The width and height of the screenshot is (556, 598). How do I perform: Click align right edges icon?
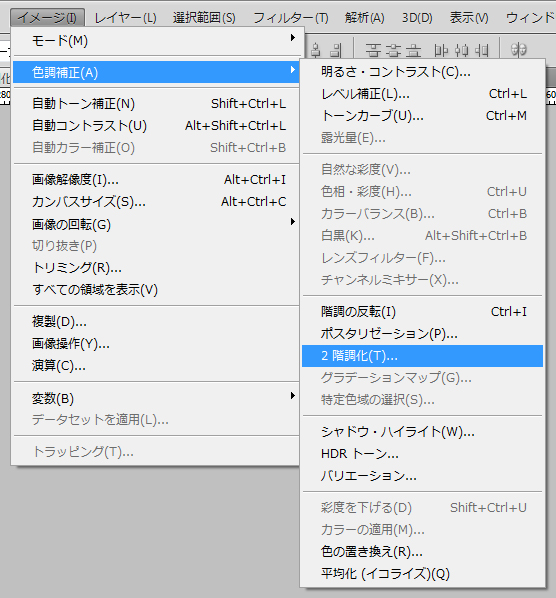tap(336, 50)
